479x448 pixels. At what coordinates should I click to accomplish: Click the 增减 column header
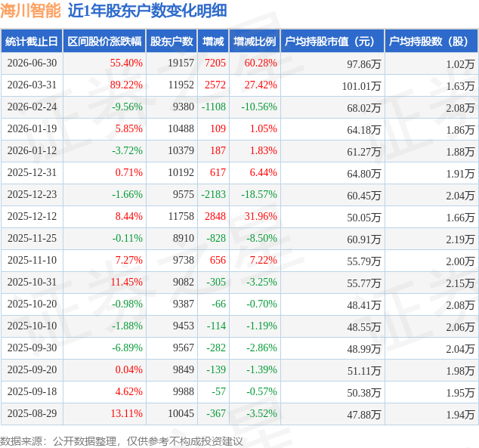click(x=213, y=42)
